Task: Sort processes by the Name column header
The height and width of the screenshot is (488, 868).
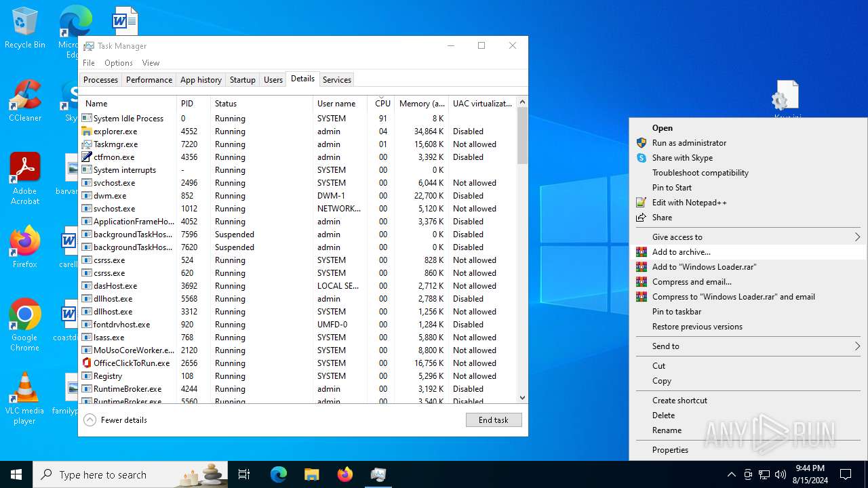Action: 128,104
